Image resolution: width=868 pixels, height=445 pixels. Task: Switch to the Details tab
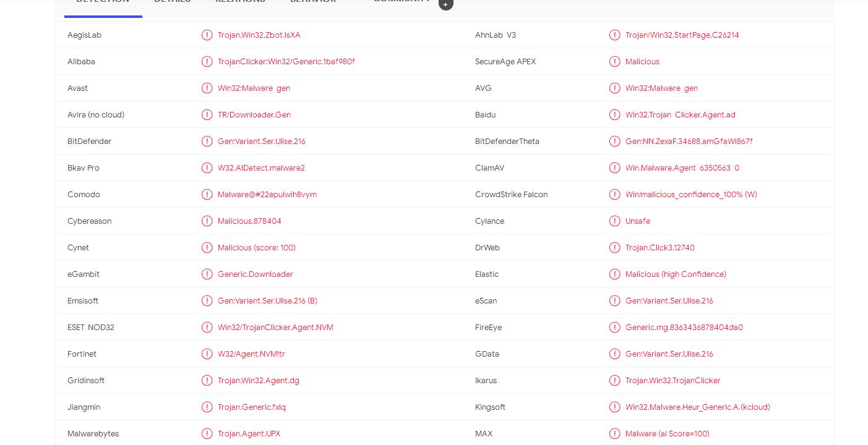tap(172, 2)
